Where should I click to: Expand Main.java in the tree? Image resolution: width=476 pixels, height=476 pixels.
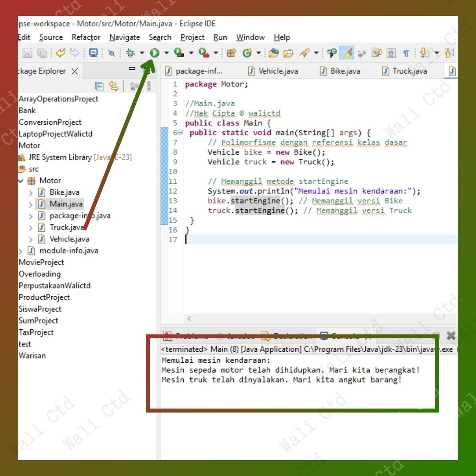point(30,205)
